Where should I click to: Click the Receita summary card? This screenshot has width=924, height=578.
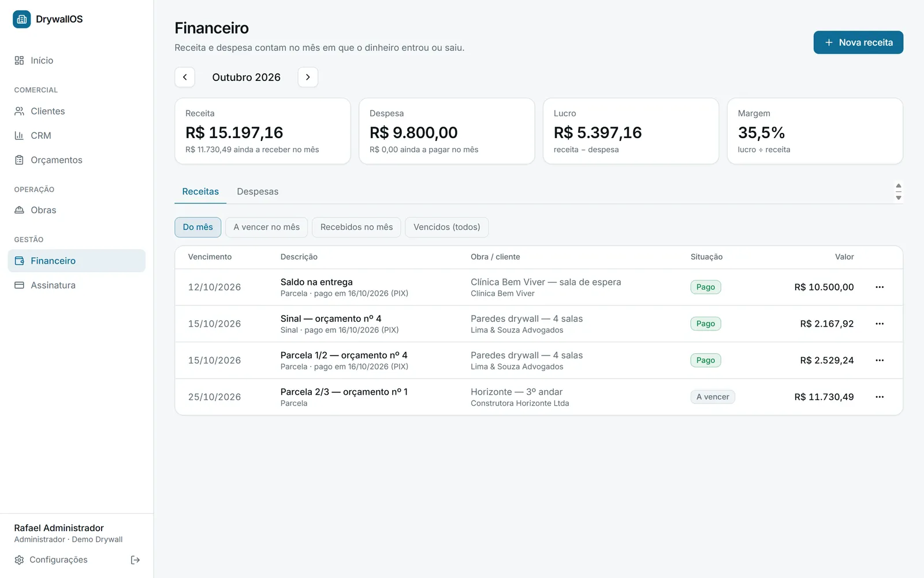263,131
